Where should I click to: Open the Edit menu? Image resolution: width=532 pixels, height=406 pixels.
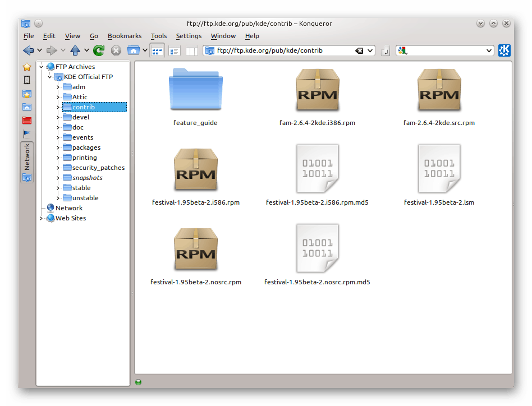tap(49, 36)
